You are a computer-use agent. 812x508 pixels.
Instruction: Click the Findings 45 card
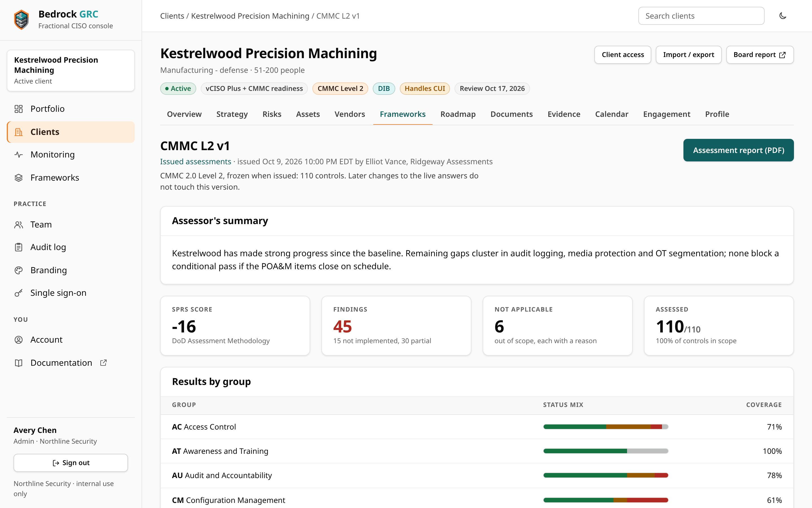tap(396, 326)
